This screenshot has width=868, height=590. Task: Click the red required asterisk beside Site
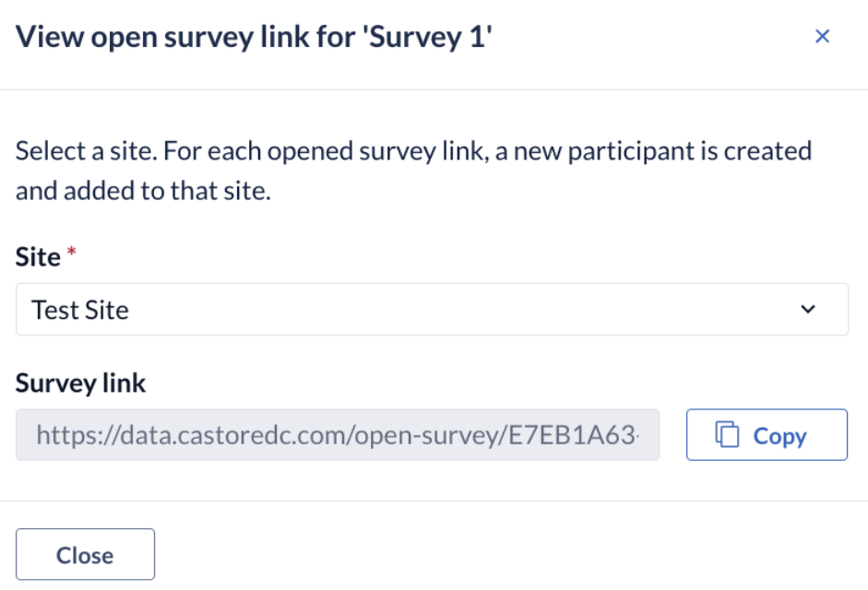point(71,253)
